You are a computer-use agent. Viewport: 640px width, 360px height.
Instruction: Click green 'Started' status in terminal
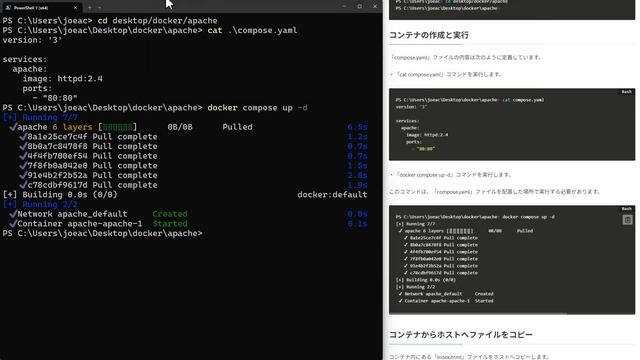pos(170,224)
